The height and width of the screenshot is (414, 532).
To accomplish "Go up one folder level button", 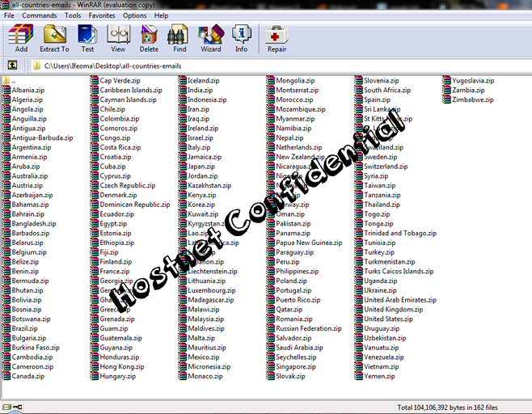I will (x=12, y=65).
